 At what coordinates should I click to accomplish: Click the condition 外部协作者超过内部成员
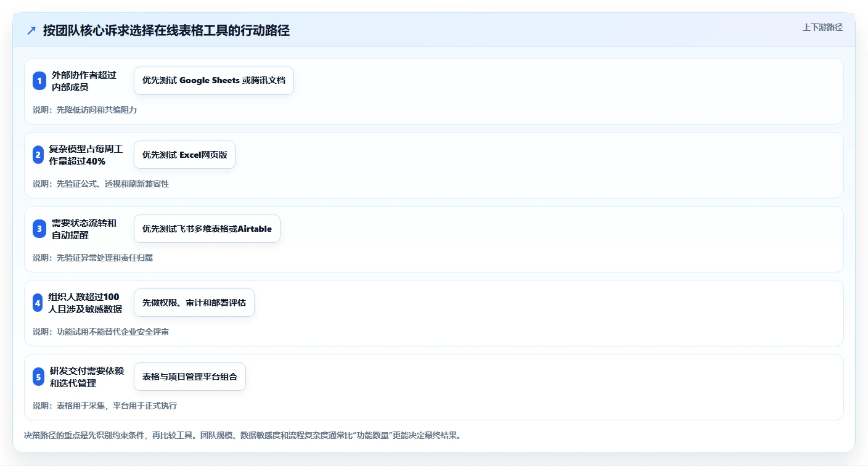tap(84, 81)
